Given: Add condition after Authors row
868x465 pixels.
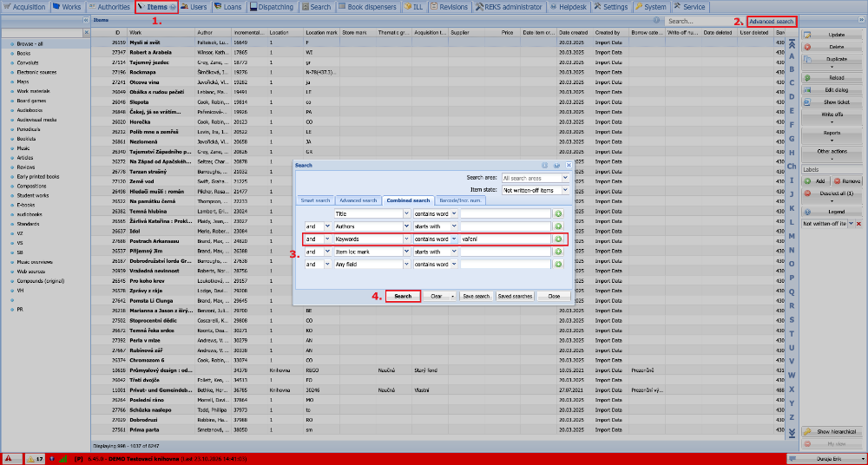Looking at the screenshot, I should tap(558, 226).
